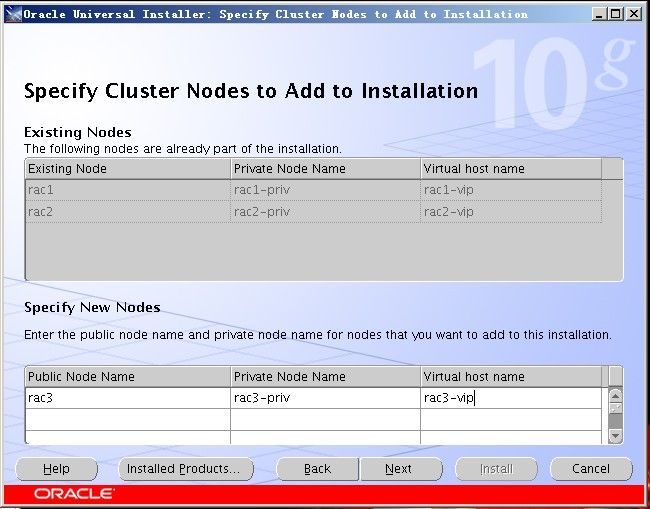Edit the rac3 public node name cell

click(x=128, y=398)
